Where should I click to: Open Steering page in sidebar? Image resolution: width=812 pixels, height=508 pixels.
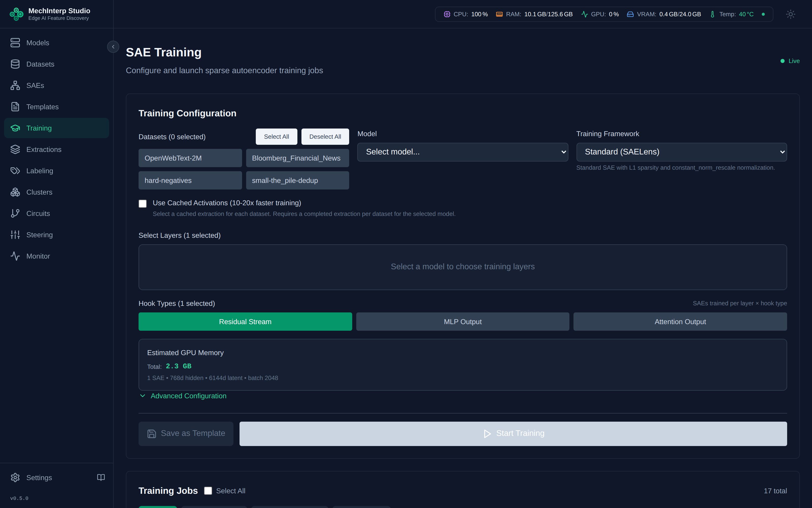pos(56,235)
